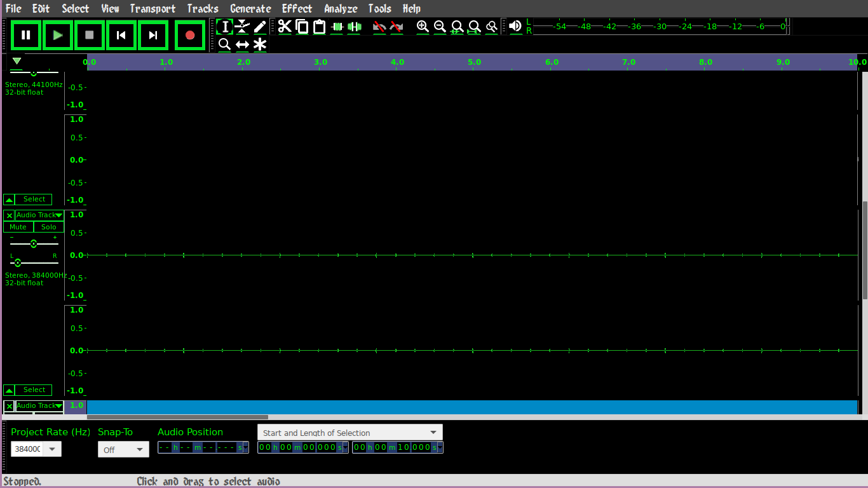Start playback with the Play button
Viewport: 868px width, 488px height.
[58, 35]
